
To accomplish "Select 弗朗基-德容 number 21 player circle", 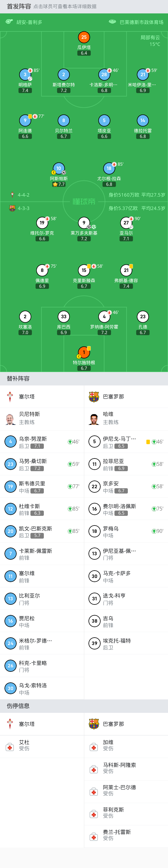I will [126, 270].
